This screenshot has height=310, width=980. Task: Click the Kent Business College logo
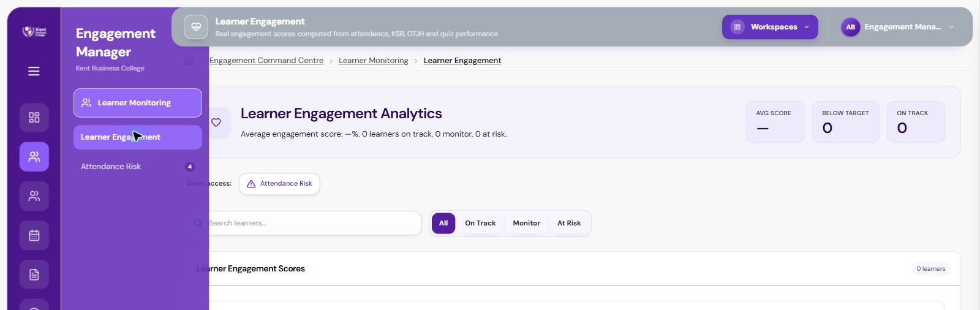pos(34,31)
